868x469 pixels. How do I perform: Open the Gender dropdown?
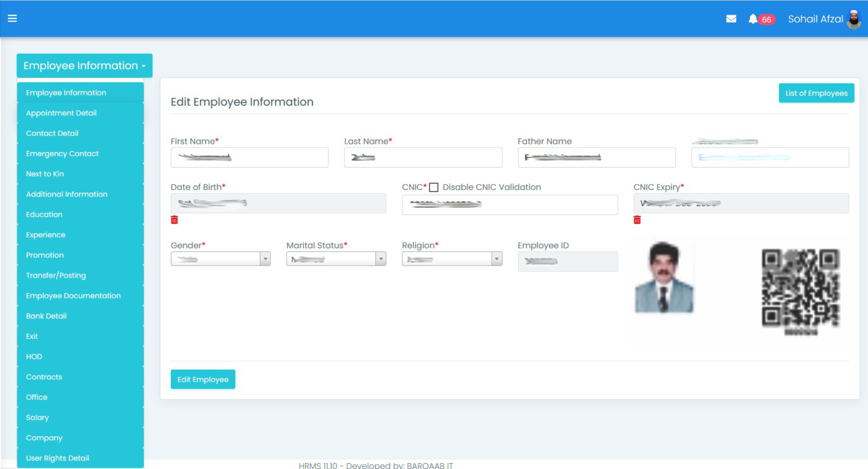(220, 259)
